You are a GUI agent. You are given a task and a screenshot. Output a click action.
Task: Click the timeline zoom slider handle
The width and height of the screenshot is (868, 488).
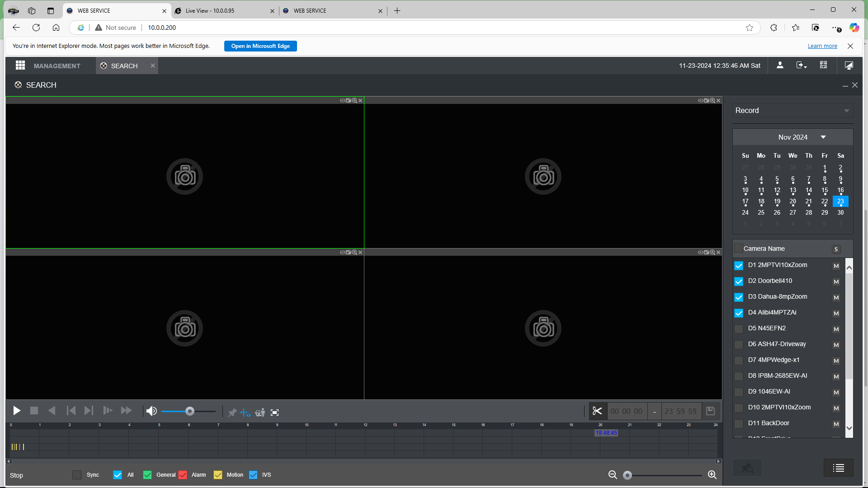(x=627, y=475)
